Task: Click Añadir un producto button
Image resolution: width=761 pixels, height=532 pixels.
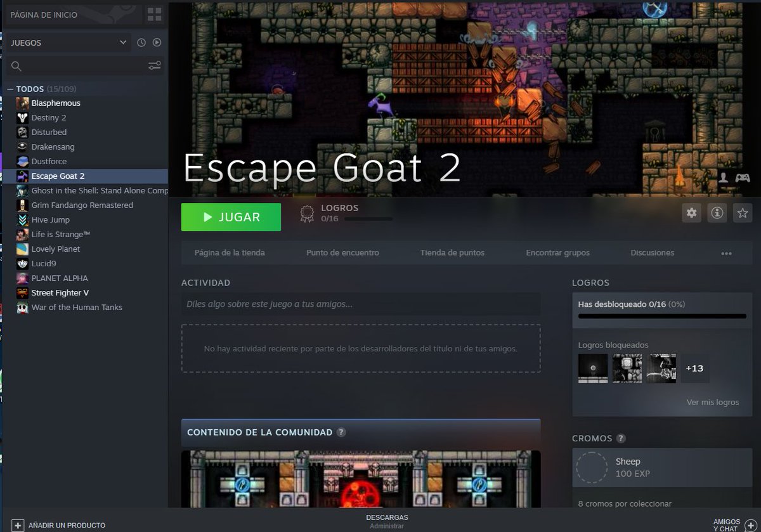Action: [59, 525]
